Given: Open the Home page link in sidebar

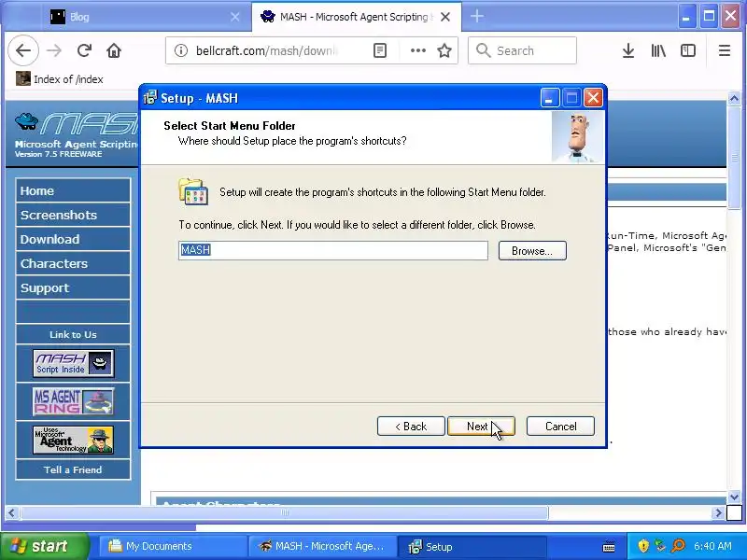Looking at the screenshot, I should [73, 190].
